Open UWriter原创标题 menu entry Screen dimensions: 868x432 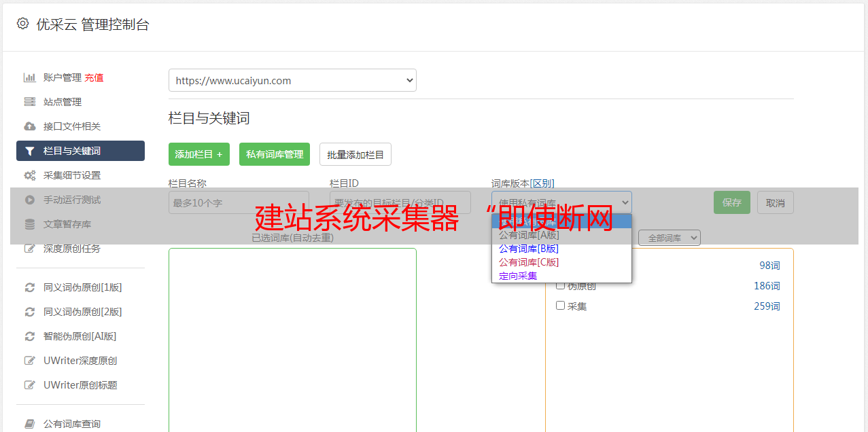[x=80, y=385]
